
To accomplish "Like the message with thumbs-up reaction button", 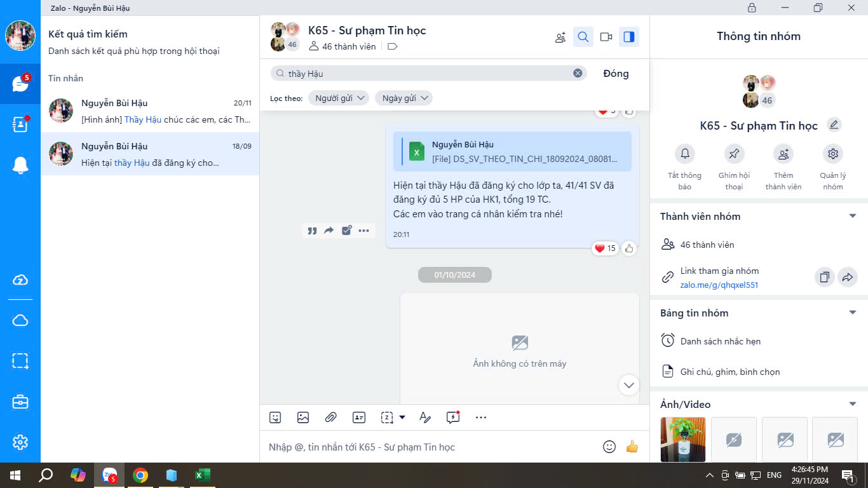I will tap(629, 248).
